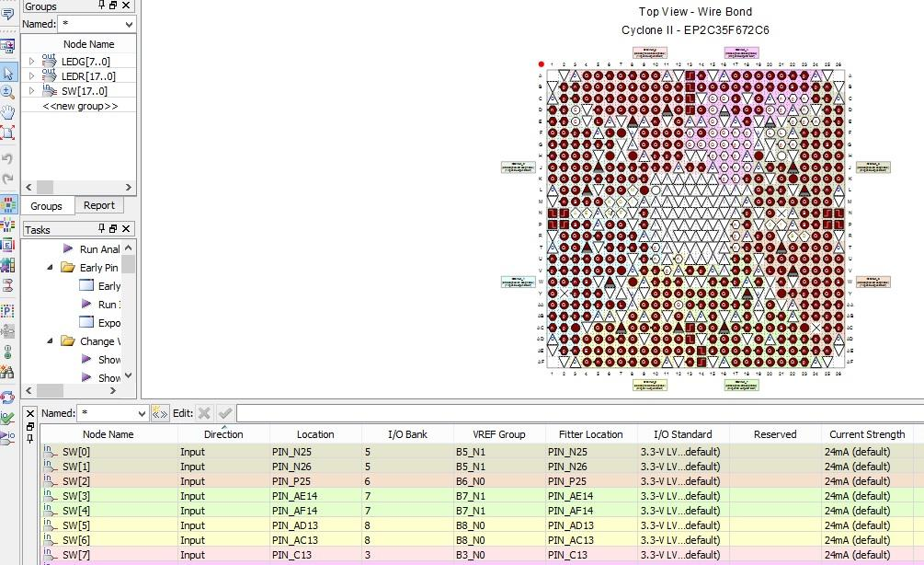Toggle the VREF groups view icon
924x565 pixels.
point(7,225)
